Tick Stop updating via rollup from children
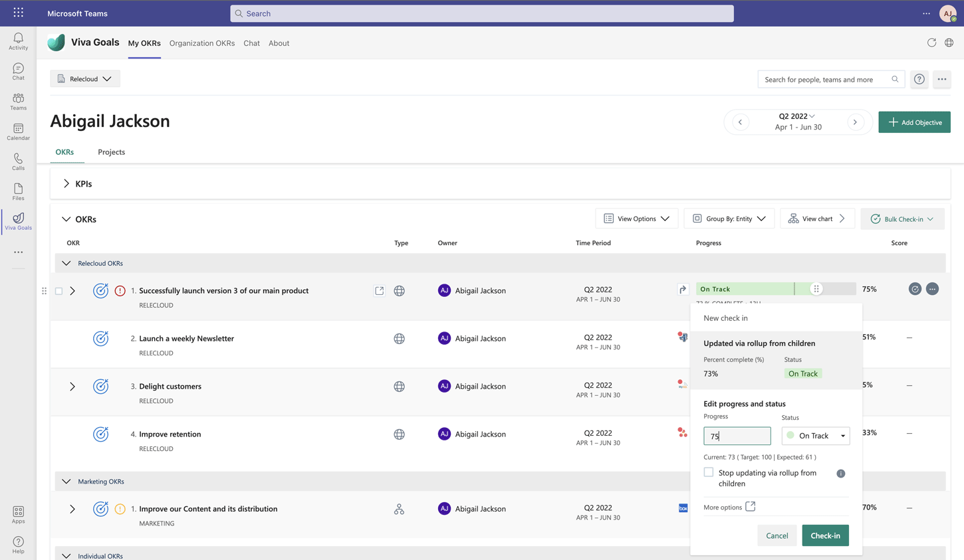Screen dimensions: 964x560 709,472
